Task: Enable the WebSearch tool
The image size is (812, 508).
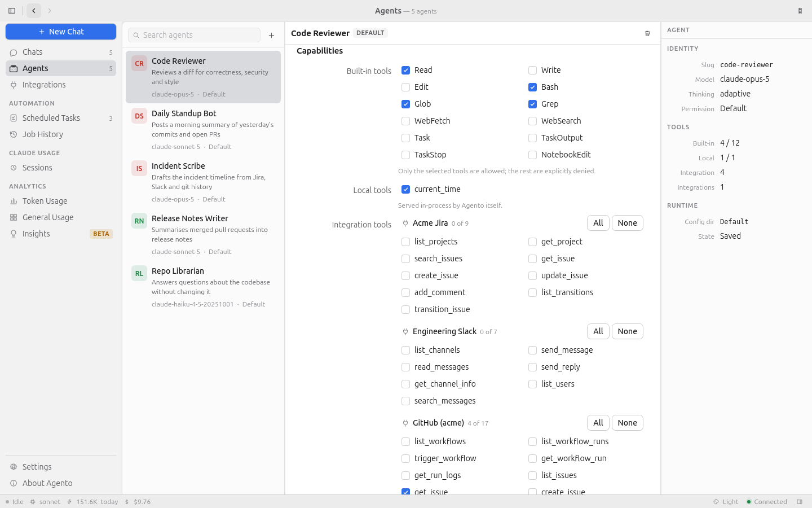Action: pyautogui.click(x=532, y=121)
